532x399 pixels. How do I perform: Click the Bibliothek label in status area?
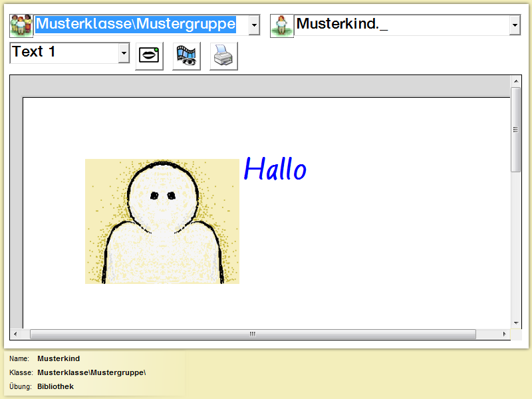55,386
